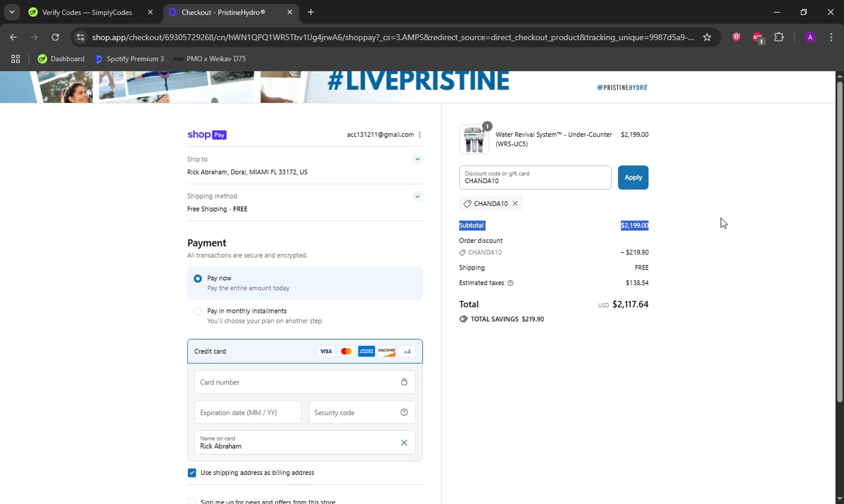Uncheck Use shipping address as billing address

(x=192, y=473)
